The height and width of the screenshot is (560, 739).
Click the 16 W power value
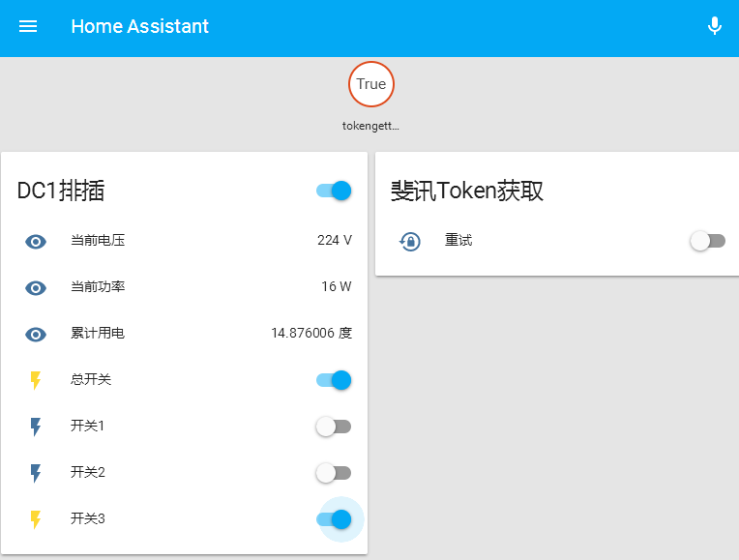coord(337,286)
